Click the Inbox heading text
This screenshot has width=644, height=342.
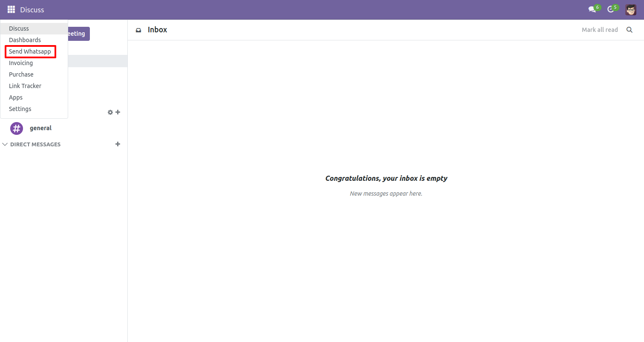pos(157,30)
